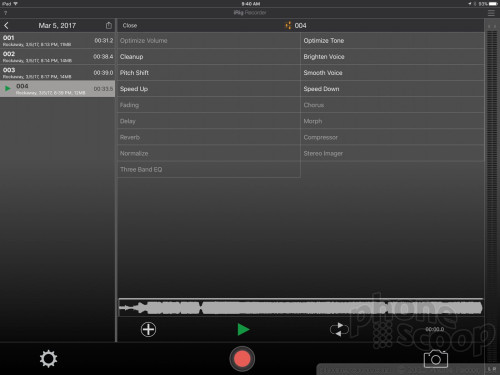Tap the share icon beside the date

point(109,25)
